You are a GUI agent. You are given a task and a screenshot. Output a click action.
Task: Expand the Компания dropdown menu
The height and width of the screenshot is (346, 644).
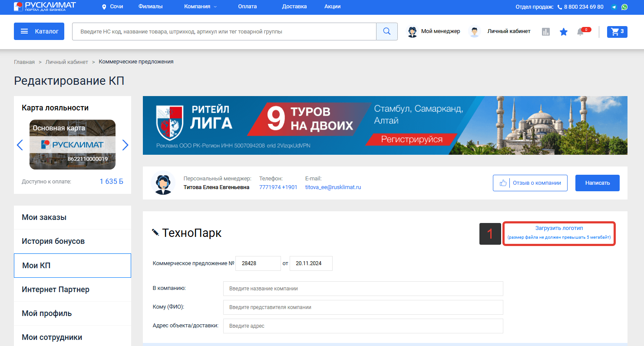click(200, 7)
